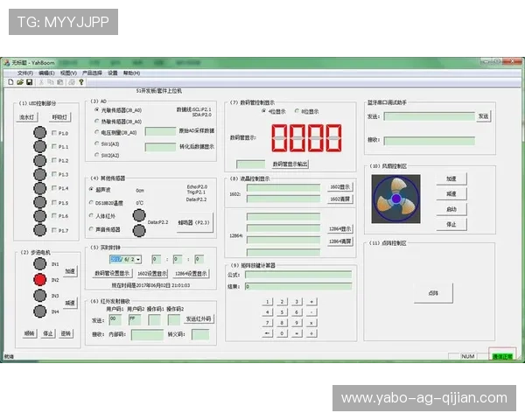
Task: Click the IN1 stepper motor indicator circle
Action: tap(39, 263)
